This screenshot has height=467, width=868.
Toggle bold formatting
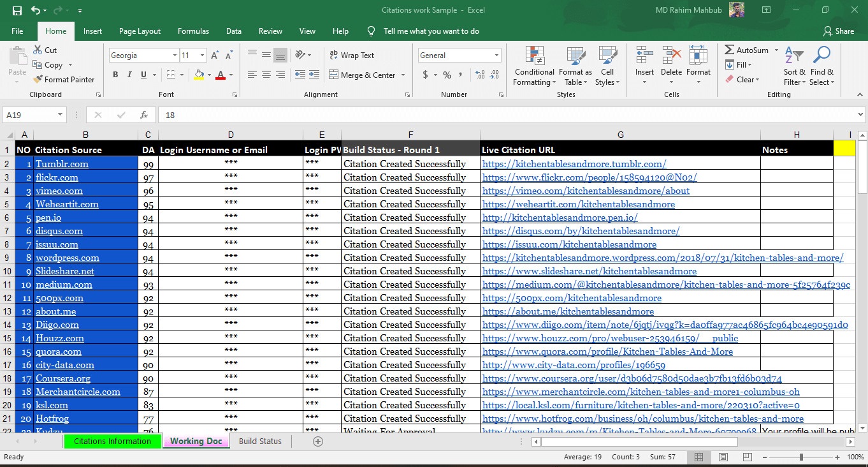click(115, 75)
